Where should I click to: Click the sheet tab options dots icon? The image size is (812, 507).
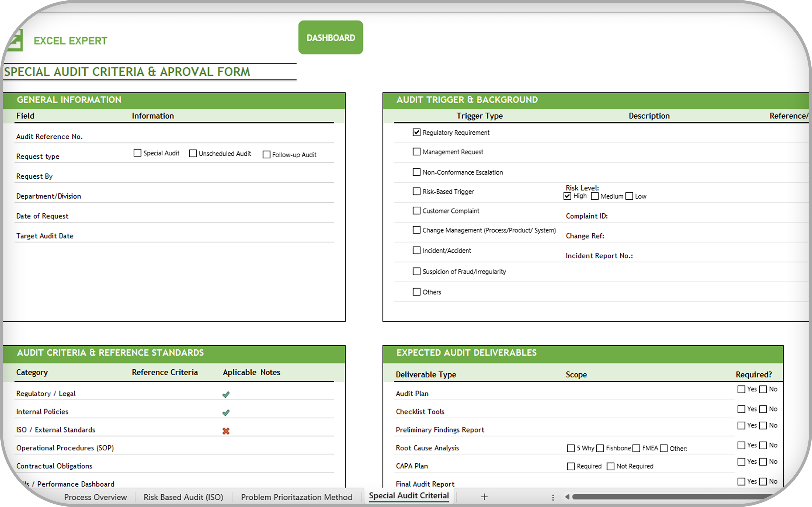(553, 497)
